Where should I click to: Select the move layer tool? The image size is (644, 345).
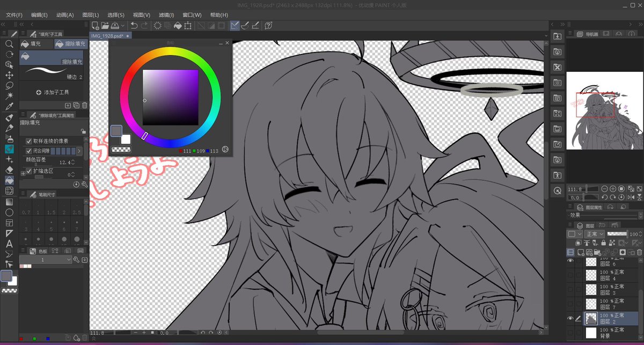9,75
